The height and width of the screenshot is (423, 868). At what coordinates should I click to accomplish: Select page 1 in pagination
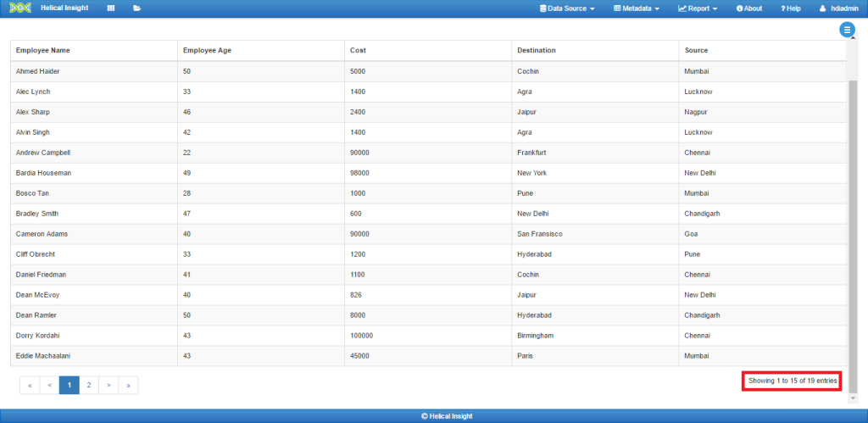click(x=70, y=386)
